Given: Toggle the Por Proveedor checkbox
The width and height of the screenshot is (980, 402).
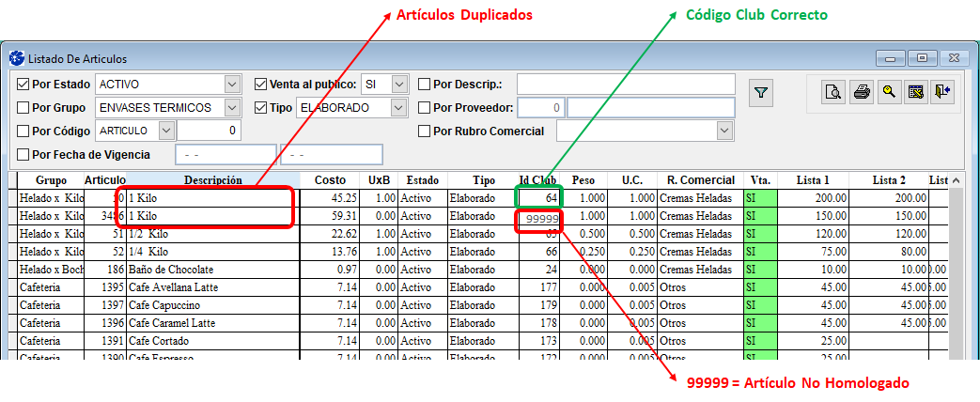Looking at the screenshot, I should coord(425,107).
